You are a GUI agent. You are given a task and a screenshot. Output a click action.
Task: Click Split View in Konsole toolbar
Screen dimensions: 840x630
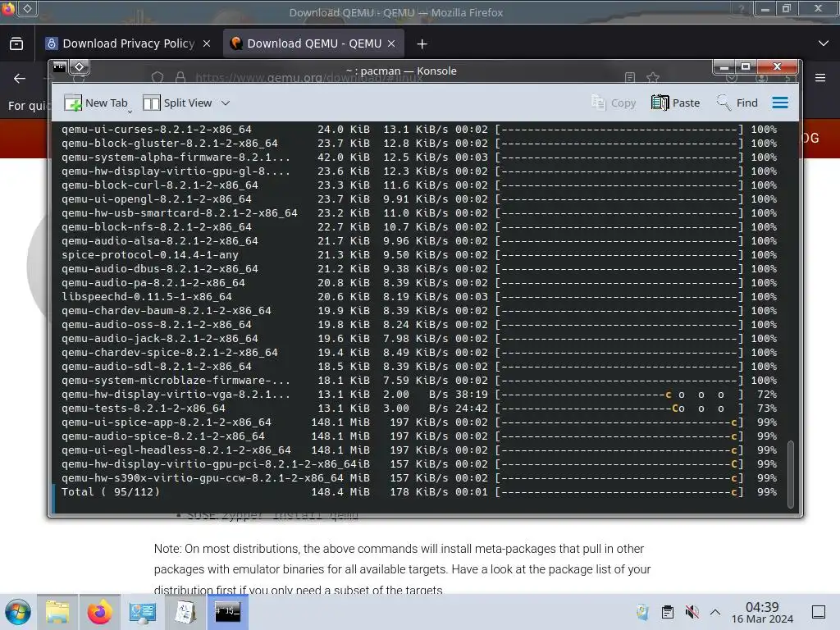177,103
